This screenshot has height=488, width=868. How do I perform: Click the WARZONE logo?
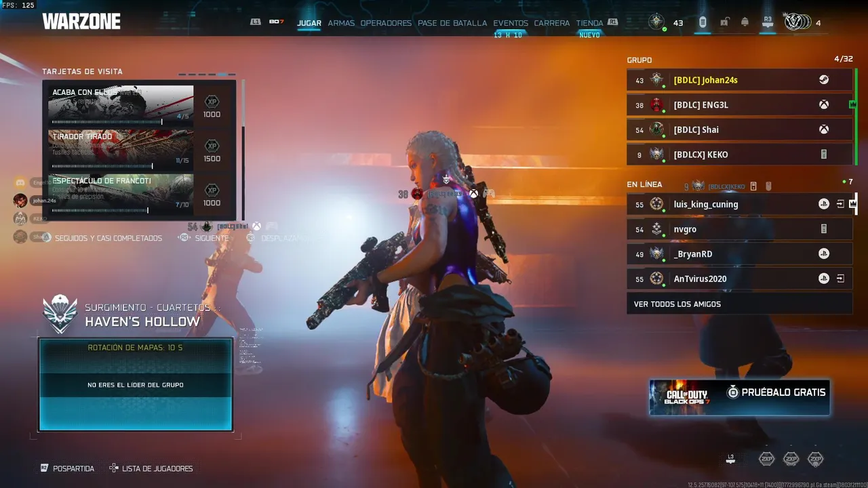point(81,22)
